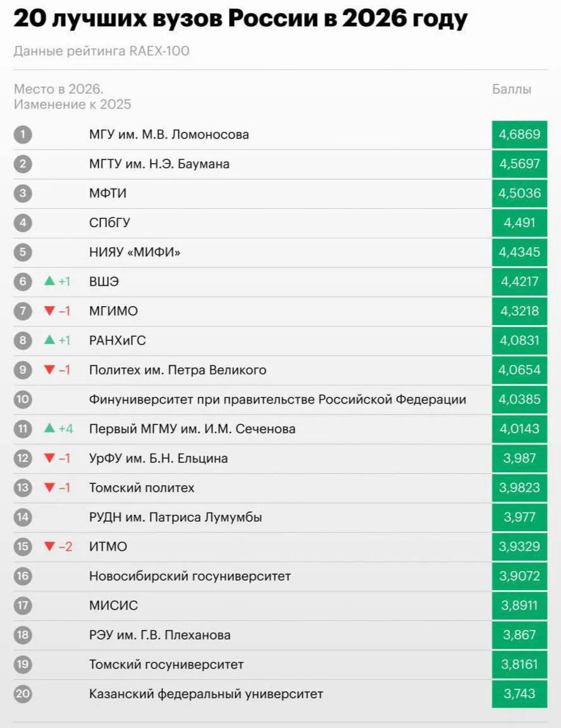Click the 4,5036 score cell
Screen dimensions: 561x728
519,193
